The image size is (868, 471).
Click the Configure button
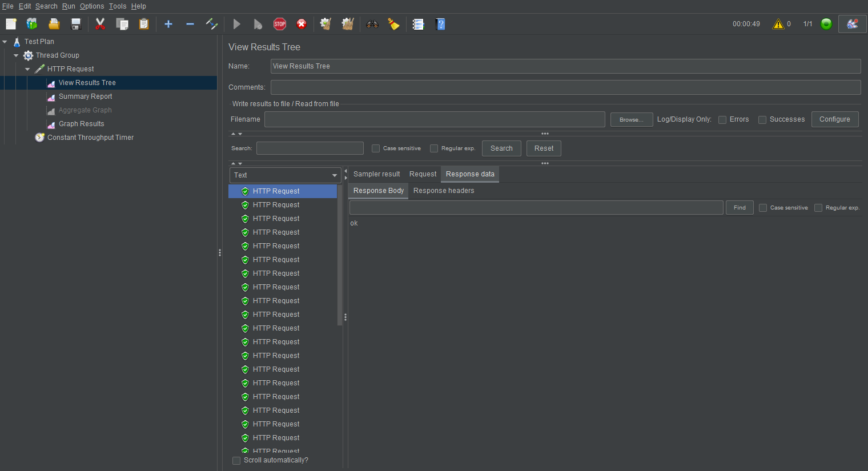(835, 119)
